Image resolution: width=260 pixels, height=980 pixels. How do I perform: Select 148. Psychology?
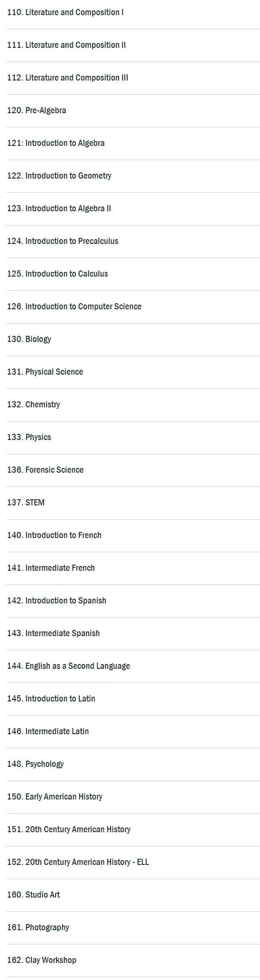pyautogui.click(x=36, y=764)
